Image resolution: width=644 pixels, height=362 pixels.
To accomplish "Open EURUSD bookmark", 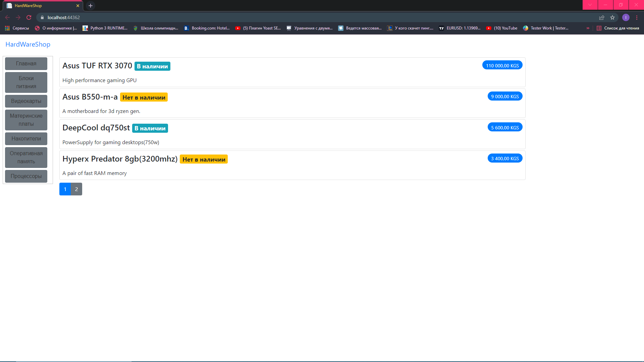I will point(460,28).
